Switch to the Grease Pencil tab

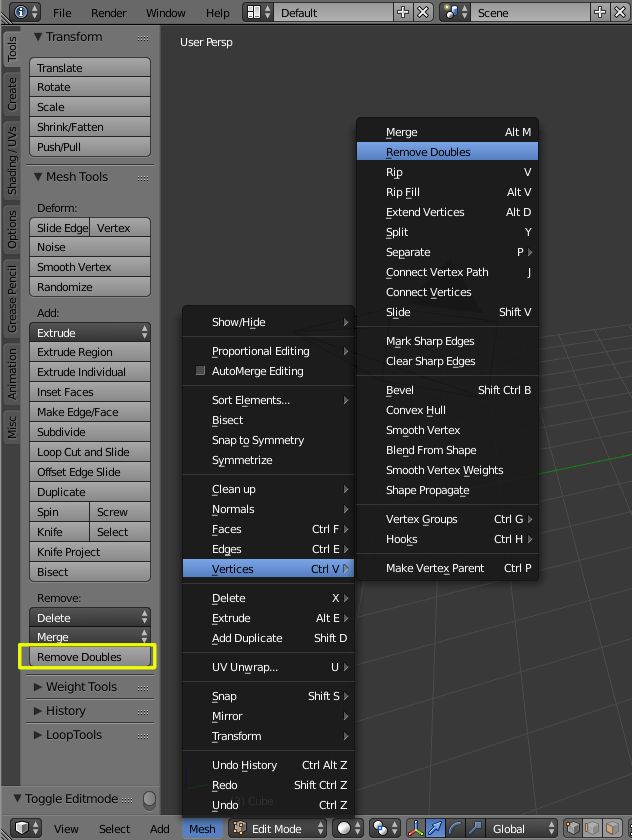(11, 299)
